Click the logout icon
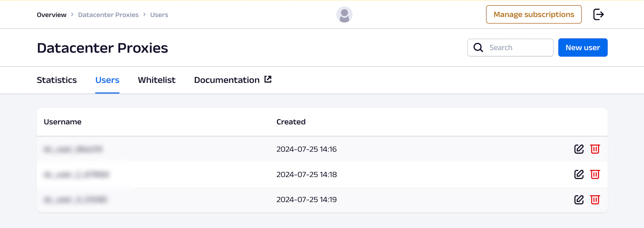This screenshot has width=644, height=228. 599,14
